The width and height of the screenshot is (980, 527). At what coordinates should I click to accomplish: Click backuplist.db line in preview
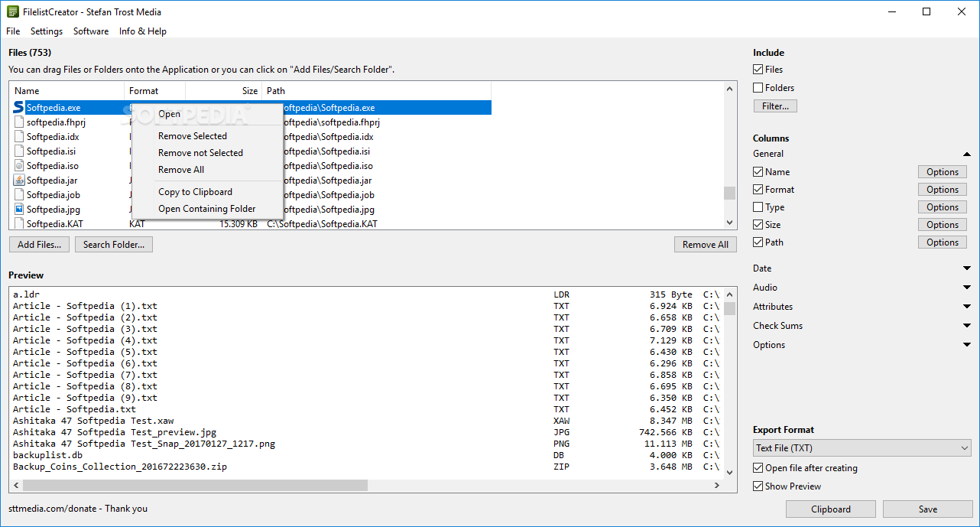(x=47, y=455)
